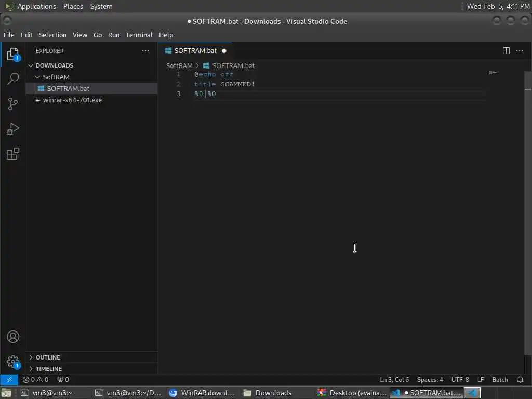The width and height of the screenshot is (532, 399).
Task: Open the Applications menu in top panel
Action: [37, 6]
